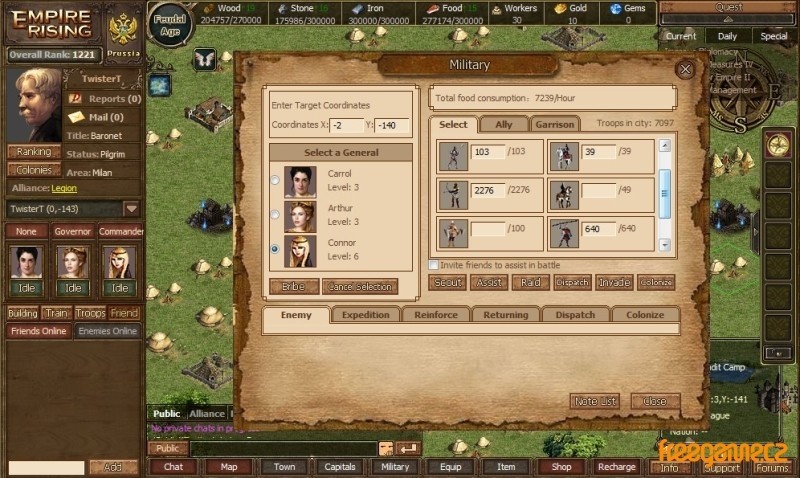
Task: Click the Invade button
Action: point(614,282)
